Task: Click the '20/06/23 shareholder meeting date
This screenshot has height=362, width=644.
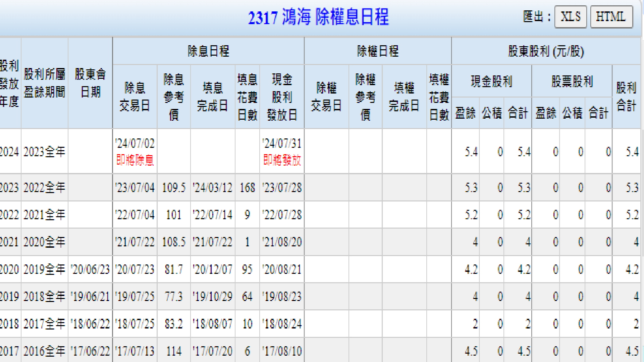Action: 90,269
